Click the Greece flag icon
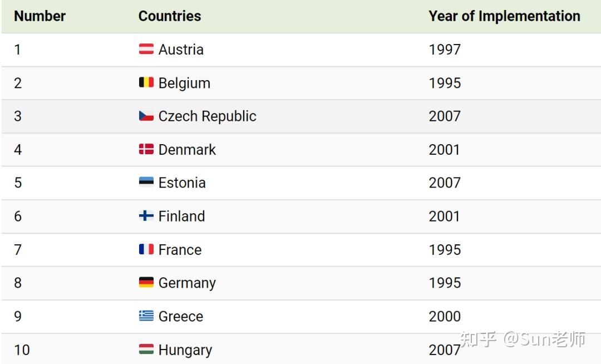Screen dimensions: 601x364 (146, 316)
